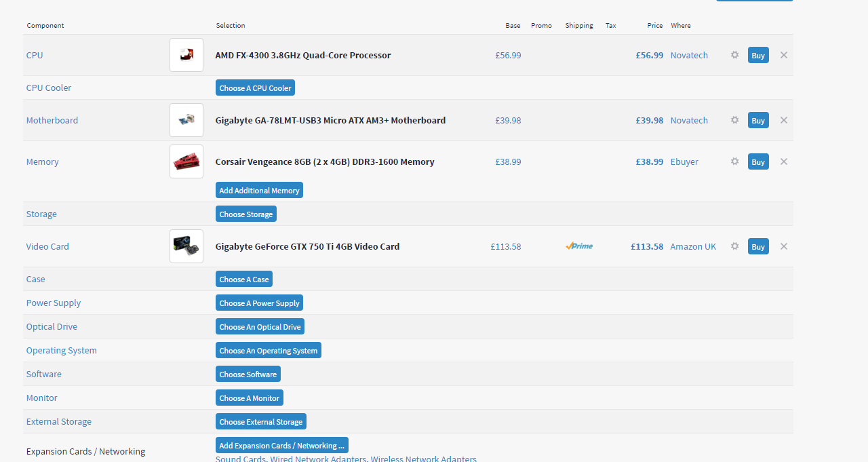
Task: Click Choose A CPU Cooler button
Action: pyautogui.click(x=255, y=88)
